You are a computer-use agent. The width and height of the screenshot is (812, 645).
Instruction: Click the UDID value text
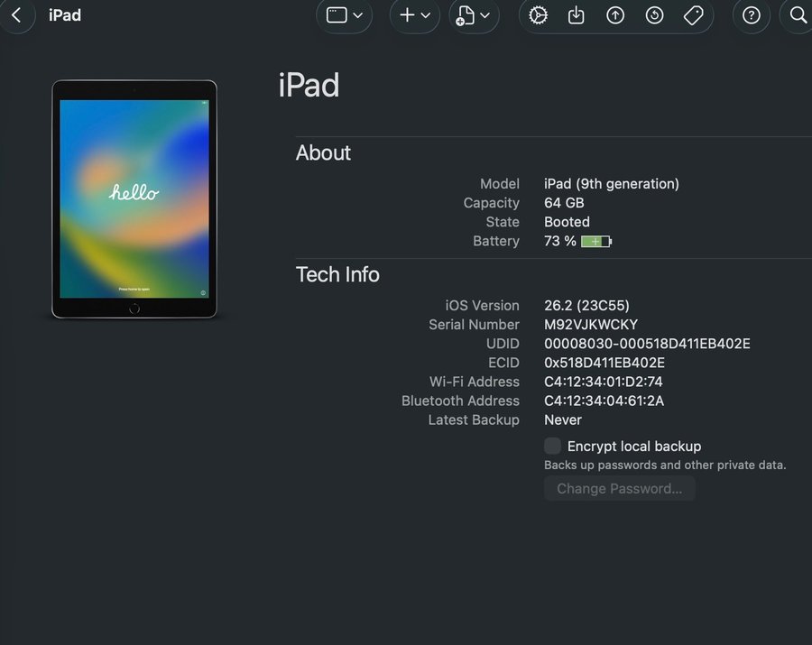pyautogui.click(x=647, y=344)
